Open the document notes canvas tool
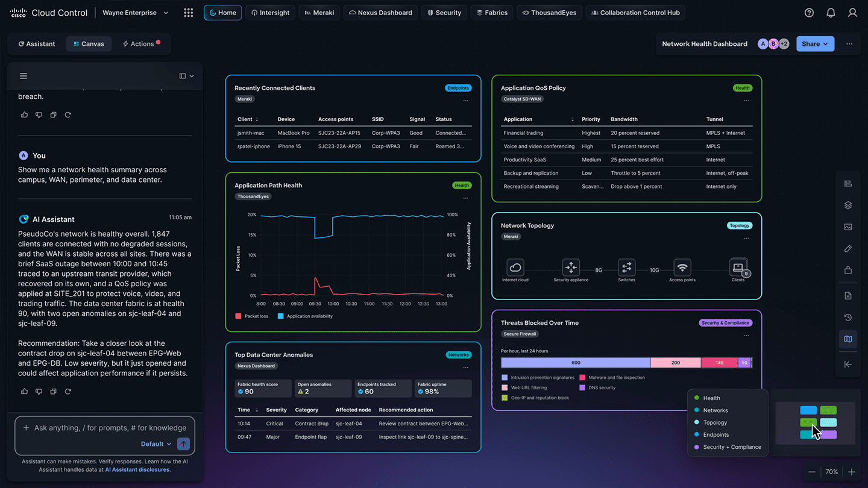 (848, 296)
